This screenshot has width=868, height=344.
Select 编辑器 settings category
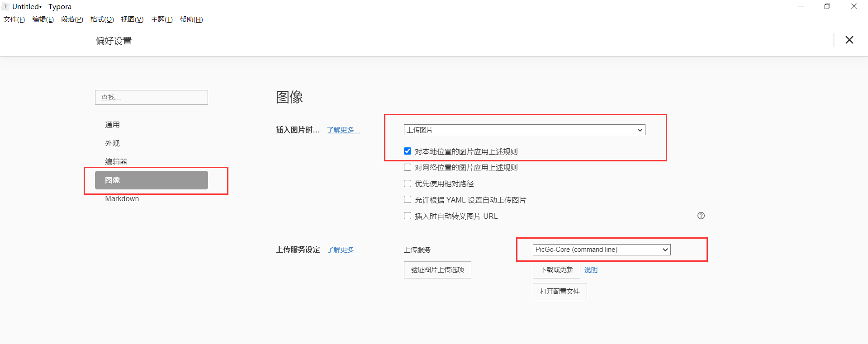[x=152, y=161]
